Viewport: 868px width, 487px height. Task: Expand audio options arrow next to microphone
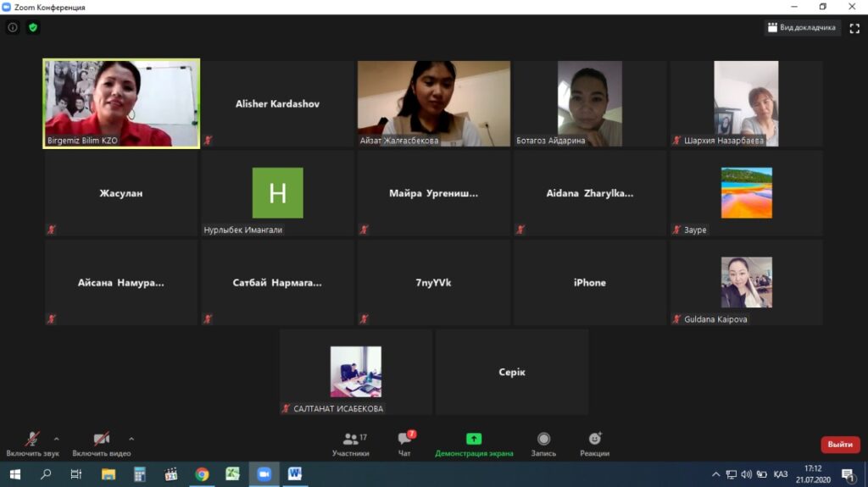tap(57, 439)
